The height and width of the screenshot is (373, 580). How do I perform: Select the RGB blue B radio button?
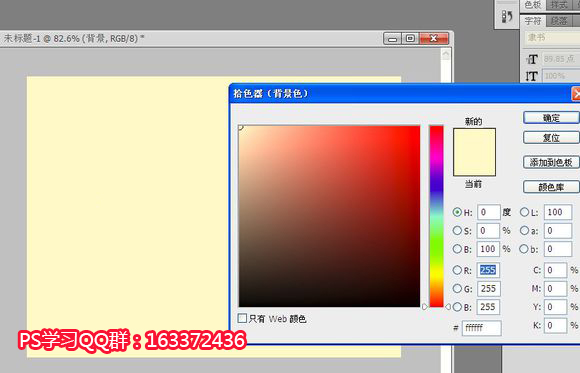tap(457, 307)
